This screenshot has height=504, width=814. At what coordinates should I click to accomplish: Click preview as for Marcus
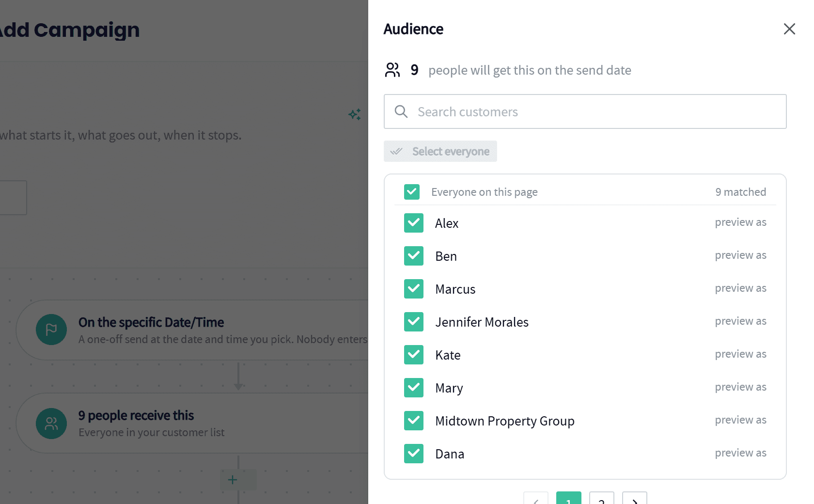(740, 288)
